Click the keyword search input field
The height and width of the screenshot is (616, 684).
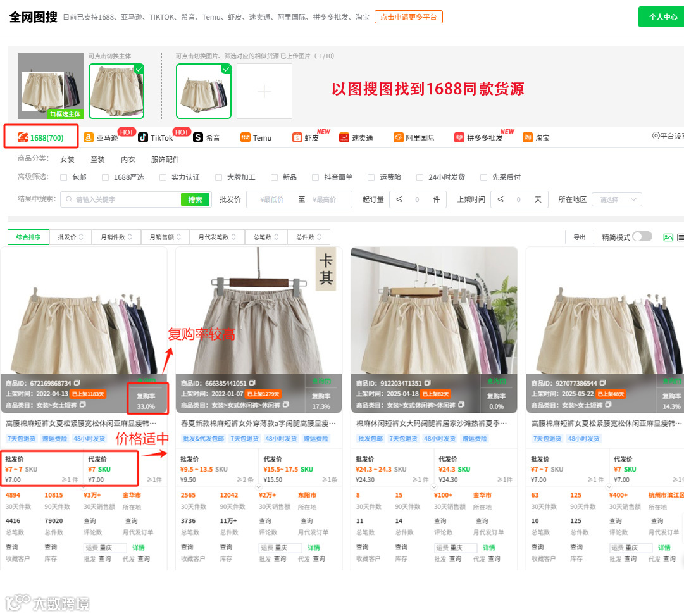pyautogui.click(x=121, y=199)
